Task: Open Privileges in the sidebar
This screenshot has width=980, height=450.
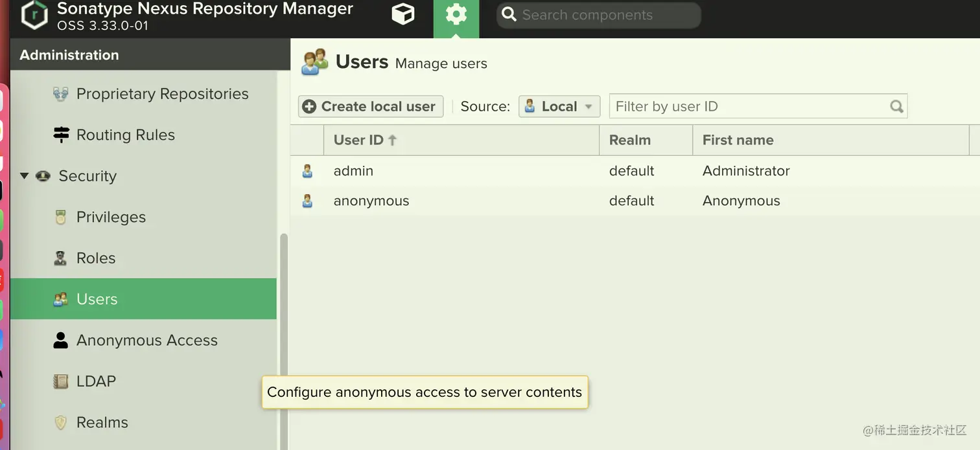Action: [x=111, y=217]
